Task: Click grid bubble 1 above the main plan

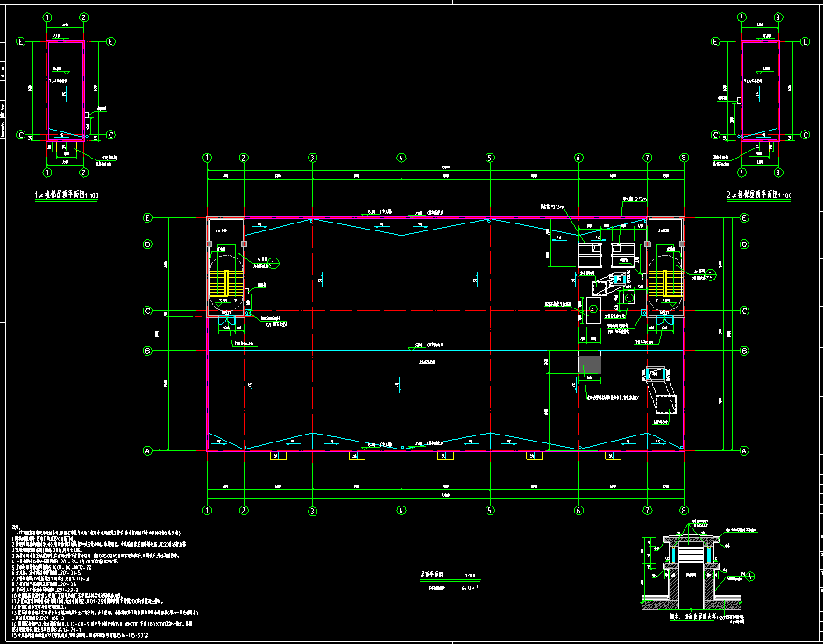Action: click(x=208, y=158)
